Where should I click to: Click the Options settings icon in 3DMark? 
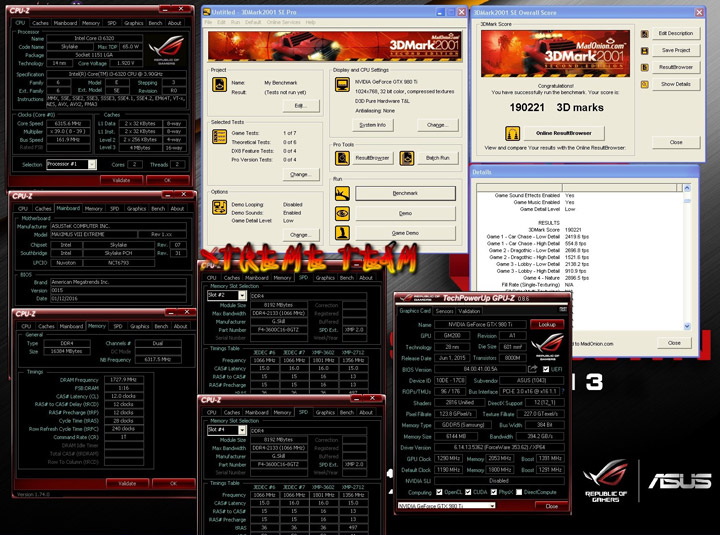(219, 207)
